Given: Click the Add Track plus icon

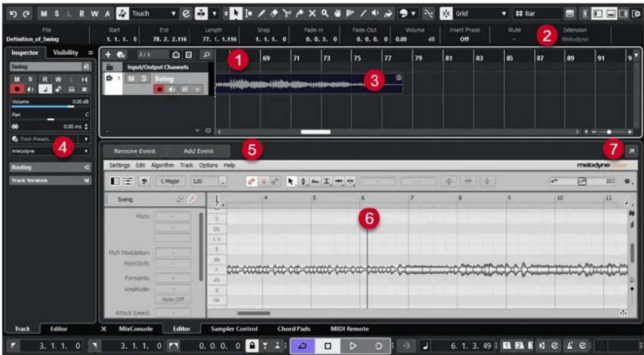Looking at the screenshot, I should (108, 54).
